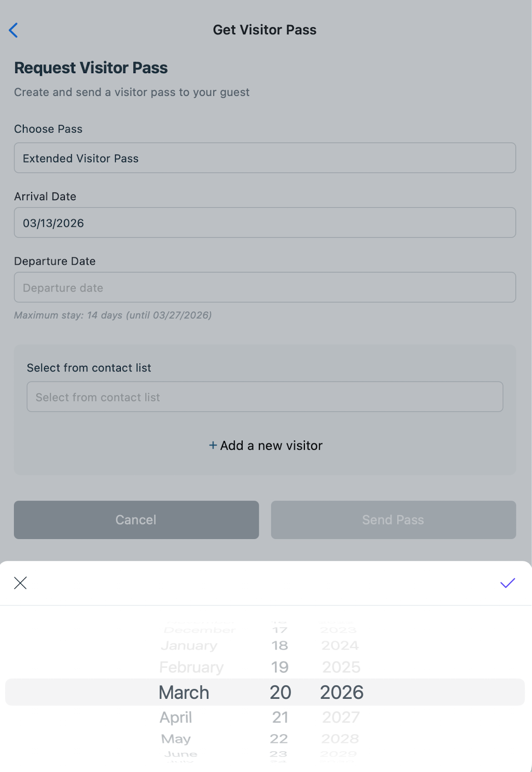This screenshot has width=532, height=772.
Task: Open the Arrival Date field
Action: pyautogui.click(x=264, y=223)
